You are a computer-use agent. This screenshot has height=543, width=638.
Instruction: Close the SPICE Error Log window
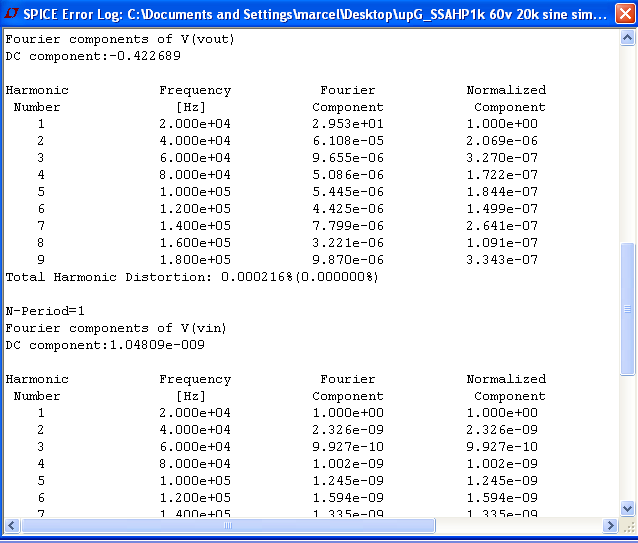(x=625, y=14)
